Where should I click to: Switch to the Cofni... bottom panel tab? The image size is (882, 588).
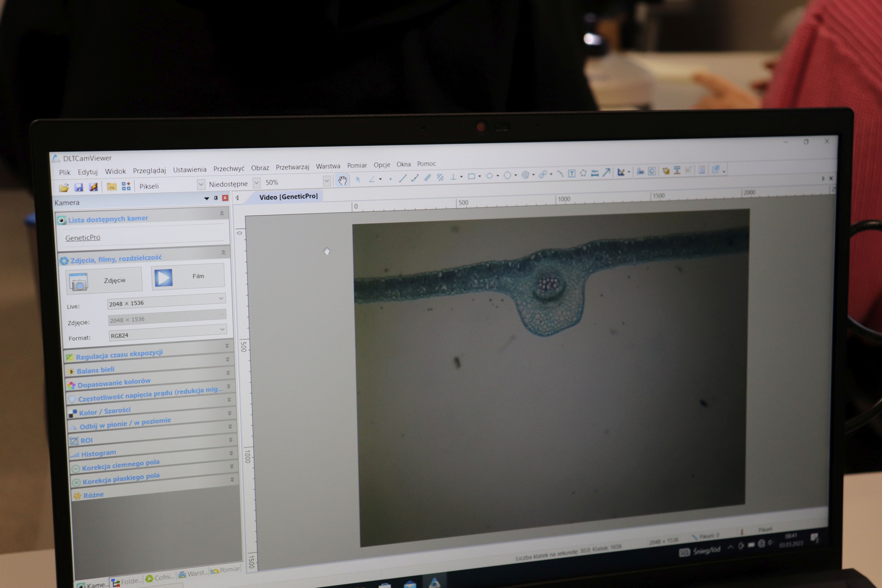[161, 578]
